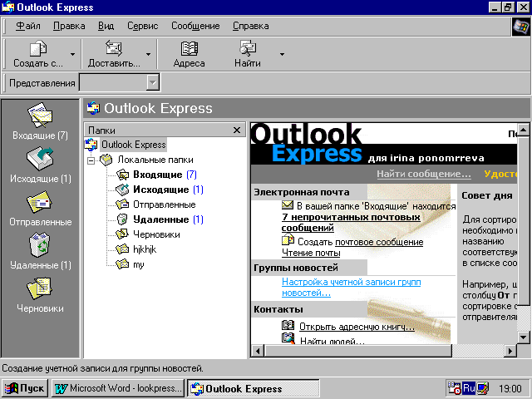Screen dimensions: 532x399
Task: Click the Найти людей link
Action: tap(332, 341)
